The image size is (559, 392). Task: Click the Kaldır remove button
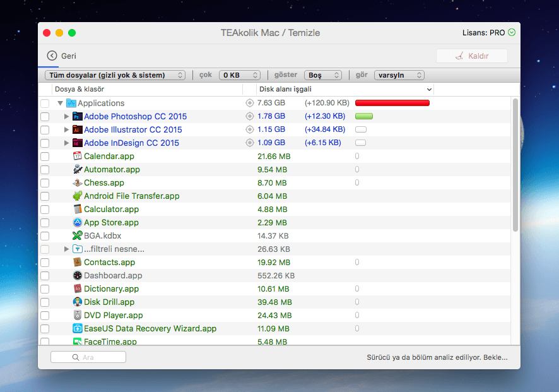click(472, 56)
